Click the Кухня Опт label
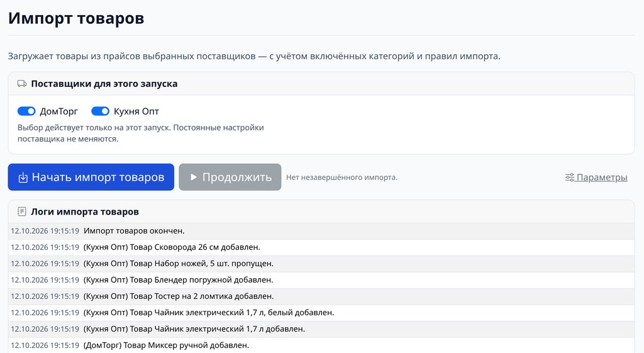Image resolution: width=644 pixels, height=353 pixels. tap(136, 111)
